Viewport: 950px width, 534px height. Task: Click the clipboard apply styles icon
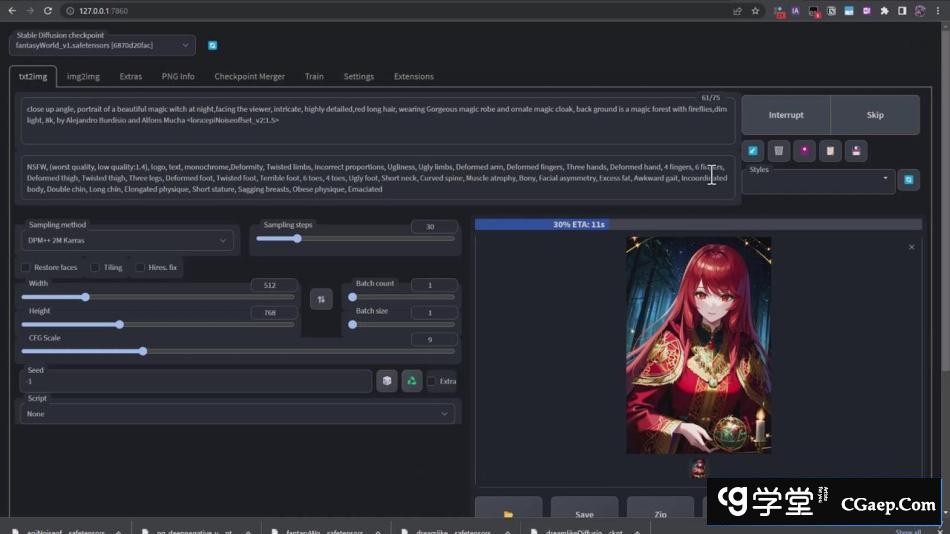click(x=830, y=151)
